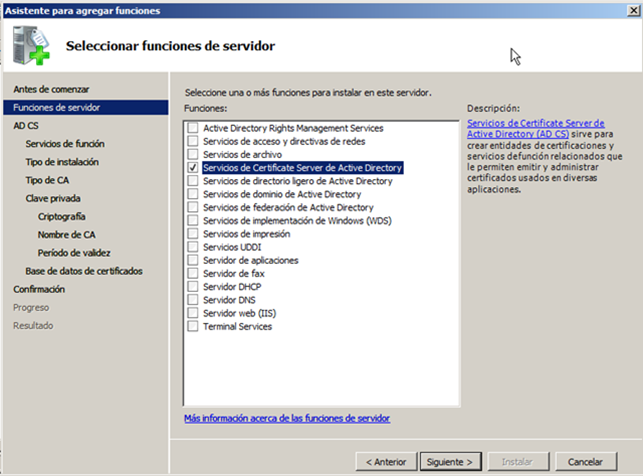This screenshot has height=476, width=643.
Task: Open Más información acerca de las funciones link
Action: coord(287,418)
